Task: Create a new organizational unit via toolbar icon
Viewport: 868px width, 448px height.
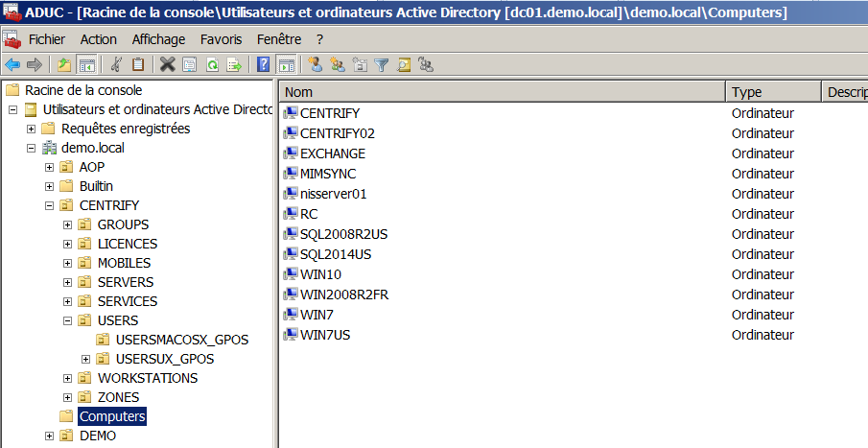Action: click(x=360, y=65)
